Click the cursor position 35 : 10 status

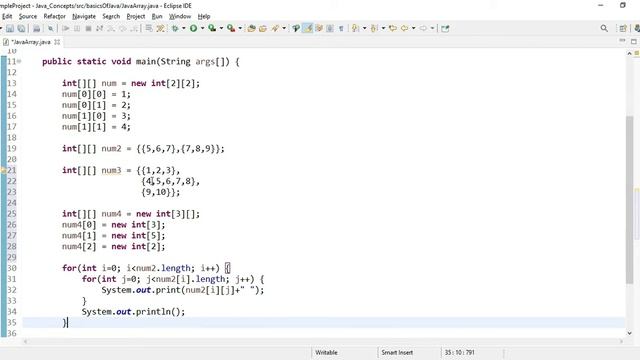460,353
